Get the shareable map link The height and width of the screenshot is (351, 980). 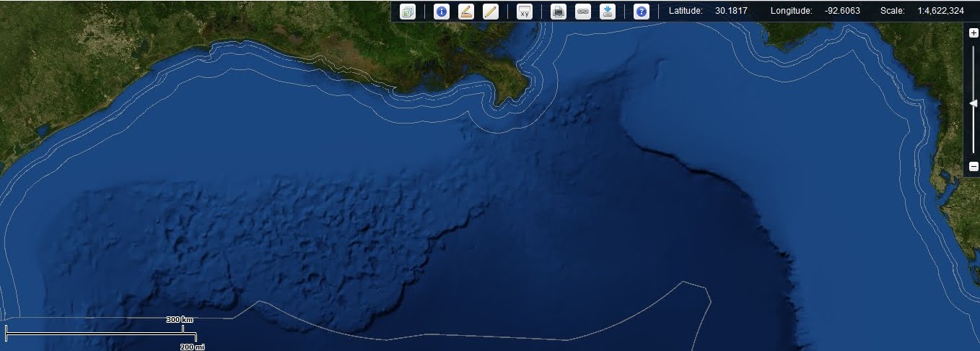point(583,12)
